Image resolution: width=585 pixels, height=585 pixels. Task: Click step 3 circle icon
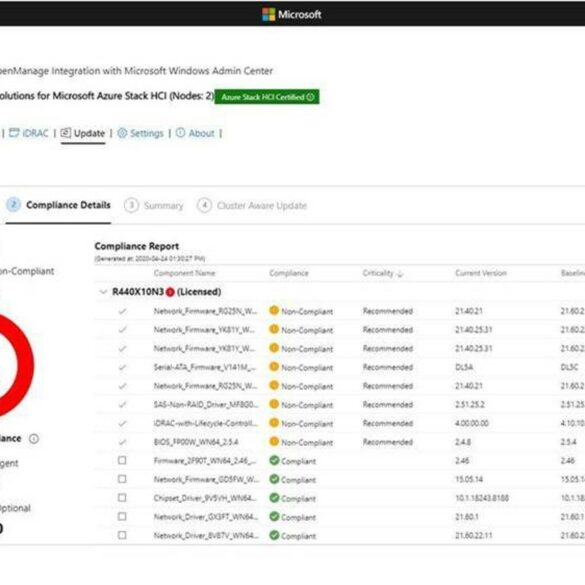point(131,206)
